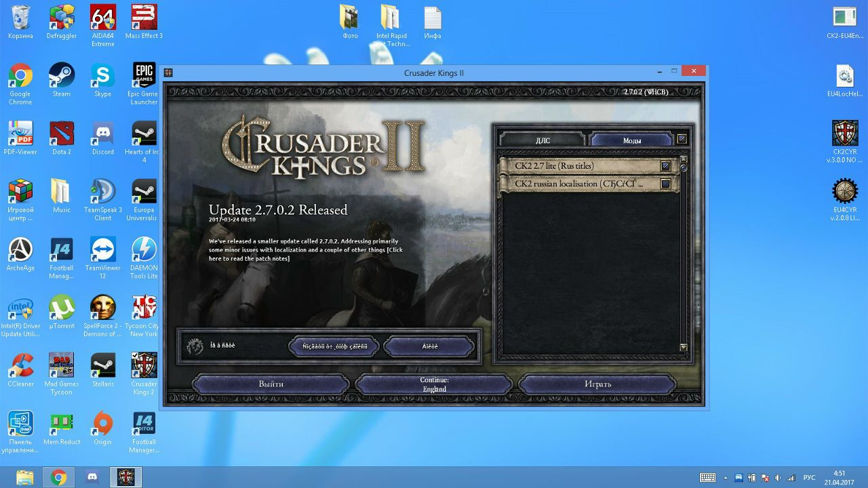Switch to Chrome in the taskbar
This screenshot has width=868, height=488.
coord(58,477)
